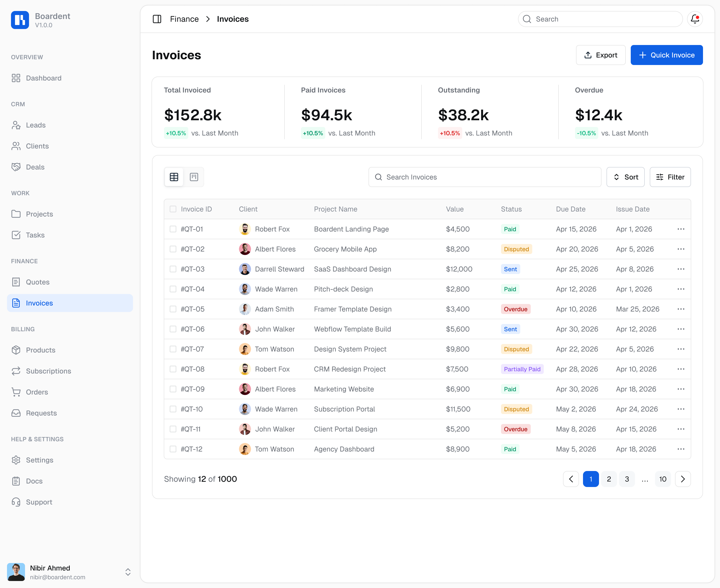Open Tasks in the sidebar

pos(70,235)
